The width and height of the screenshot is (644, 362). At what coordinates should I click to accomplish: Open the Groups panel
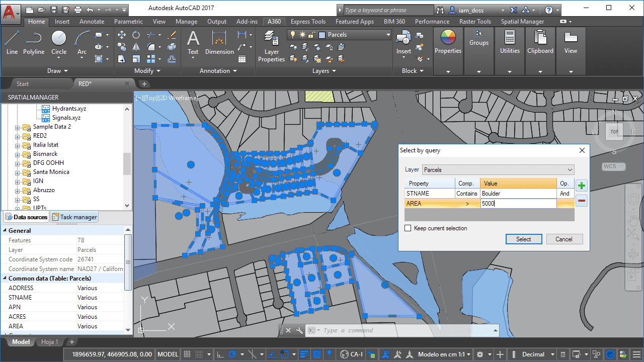pos(479,38)
